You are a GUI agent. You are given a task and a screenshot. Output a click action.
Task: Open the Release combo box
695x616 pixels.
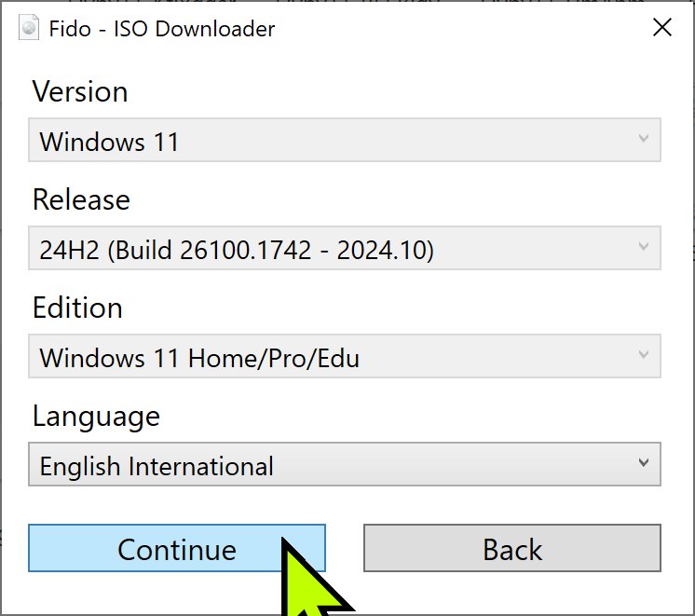click(x=344, y=249)
